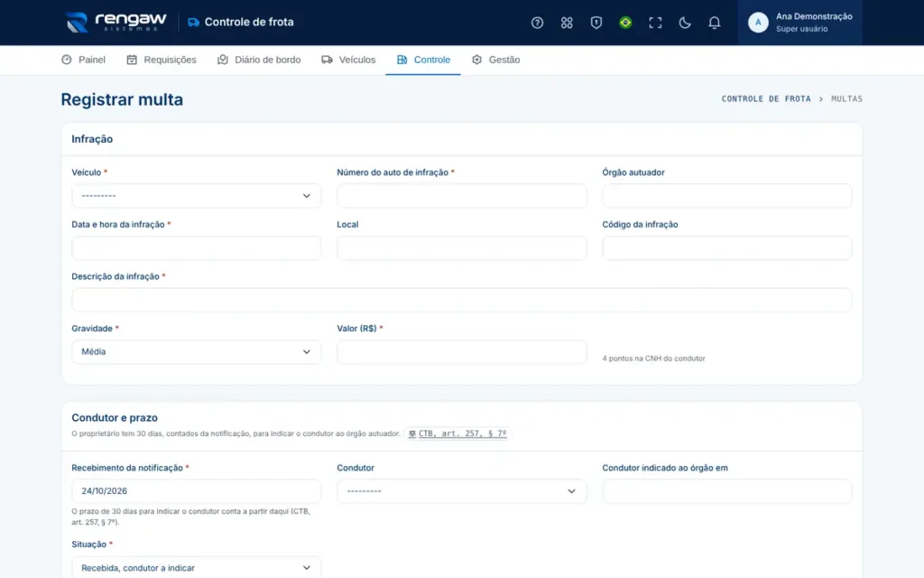Open the Painel tab

[x=83, y=60]
